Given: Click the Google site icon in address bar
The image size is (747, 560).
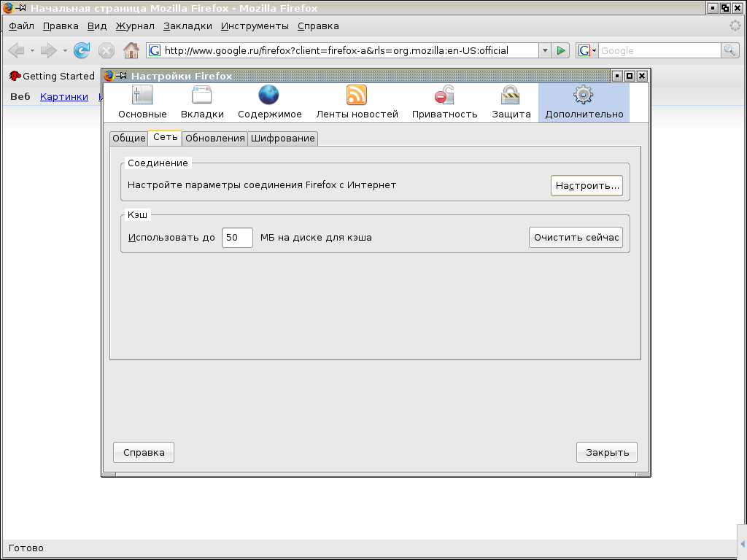Looking at the screenshot, I should pos(155,50).
